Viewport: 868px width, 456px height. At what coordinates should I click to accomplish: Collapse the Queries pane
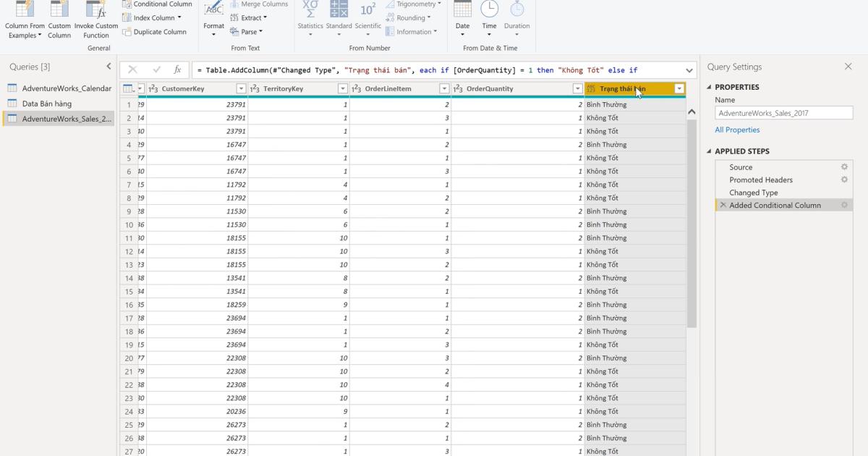109,65
